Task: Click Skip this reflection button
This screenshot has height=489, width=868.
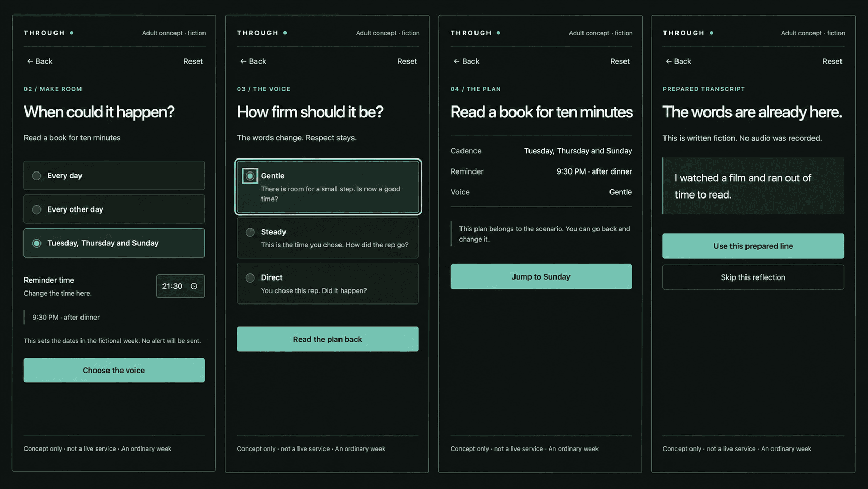Action: 753,277
